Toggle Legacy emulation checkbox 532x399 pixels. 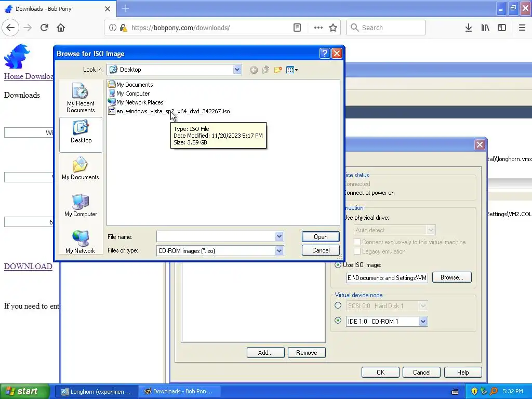357,251
